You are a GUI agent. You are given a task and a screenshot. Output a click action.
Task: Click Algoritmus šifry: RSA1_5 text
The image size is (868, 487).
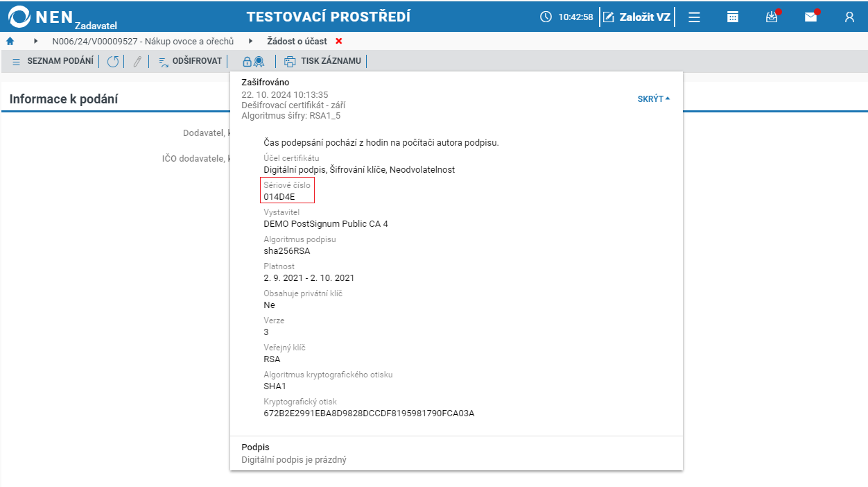coord(290,115)
